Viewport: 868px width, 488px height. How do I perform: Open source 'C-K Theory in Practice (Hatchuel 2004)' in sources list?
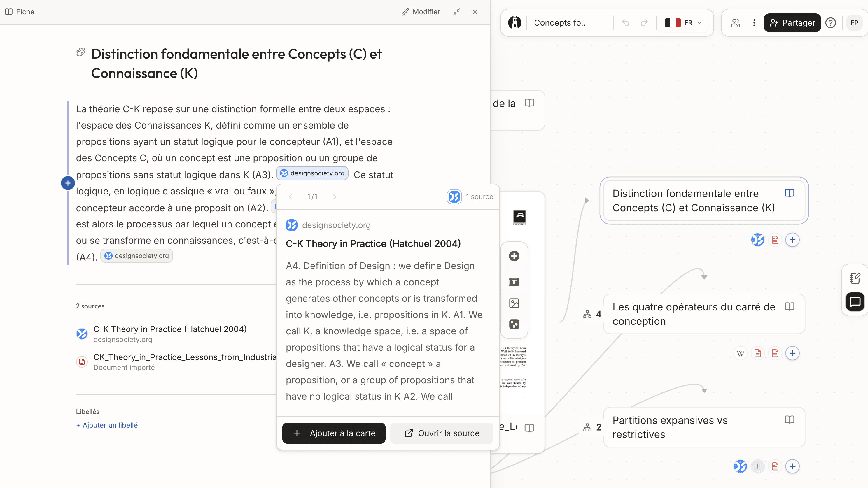(x=170, y=334)
